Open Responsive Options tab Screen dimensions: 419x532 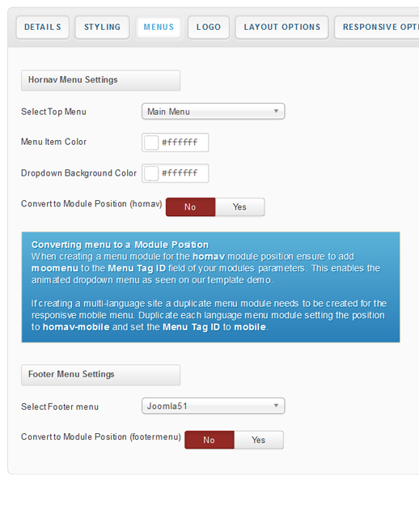(377, 28)
